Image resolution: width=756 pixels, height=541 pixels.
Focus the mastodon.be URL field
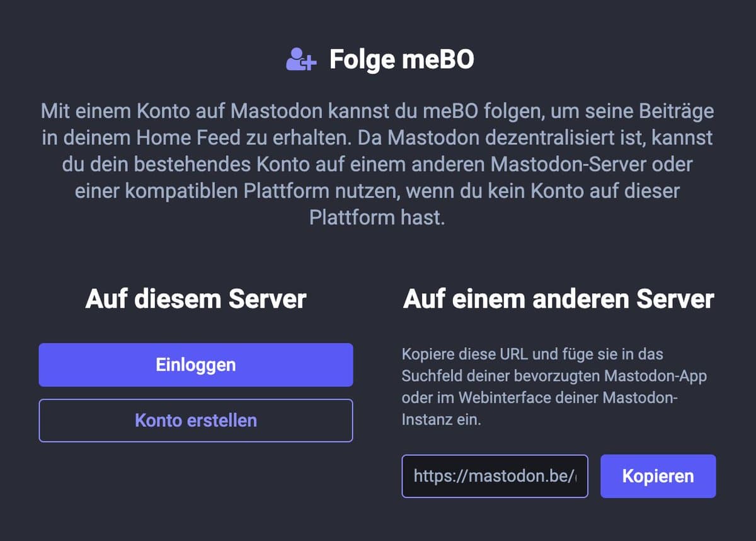point(495,476)
